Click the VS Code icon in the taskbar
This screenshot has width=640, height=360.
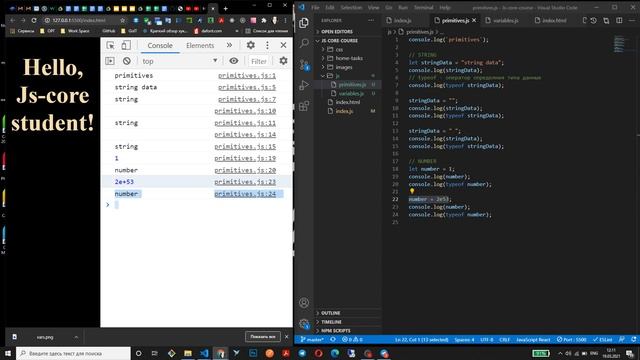coord(204,353)
